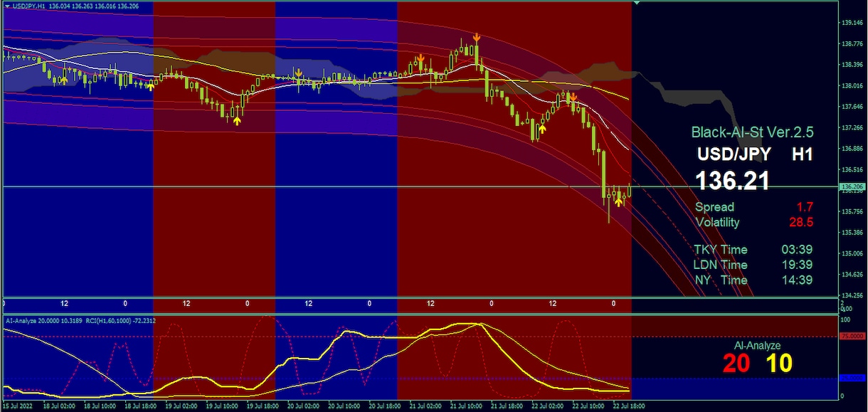This screenshot has height=412, width=868.
Task: Click the Tokyo time value '03:39'
Action: (798, 250)
